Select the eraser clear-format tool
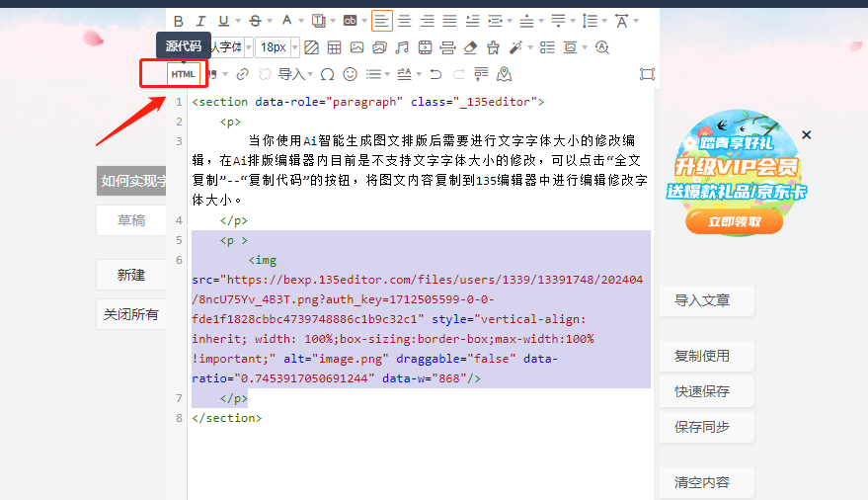Viewport: 868px width, 500px height. point(470,47)
